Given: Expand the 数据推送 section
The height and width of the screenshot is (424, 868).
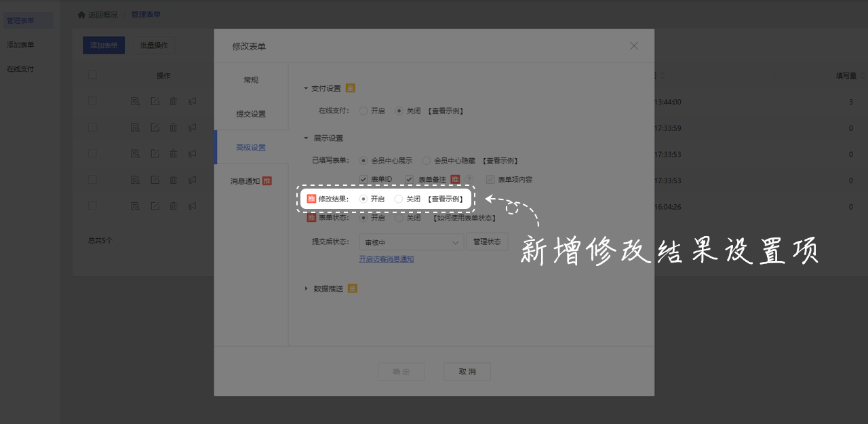Looking at the screenshot, I should [306, 289].
